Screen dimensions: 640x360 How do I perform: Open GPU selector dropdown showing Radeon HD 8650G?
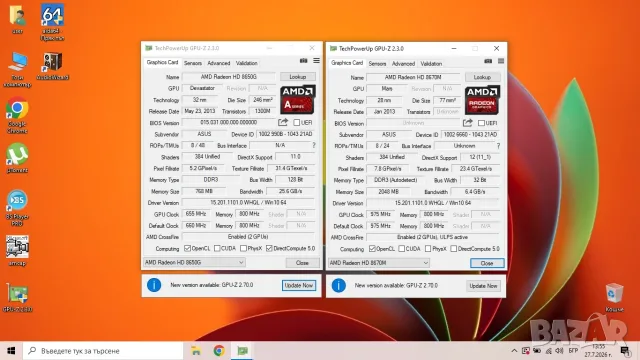[194, 262]
